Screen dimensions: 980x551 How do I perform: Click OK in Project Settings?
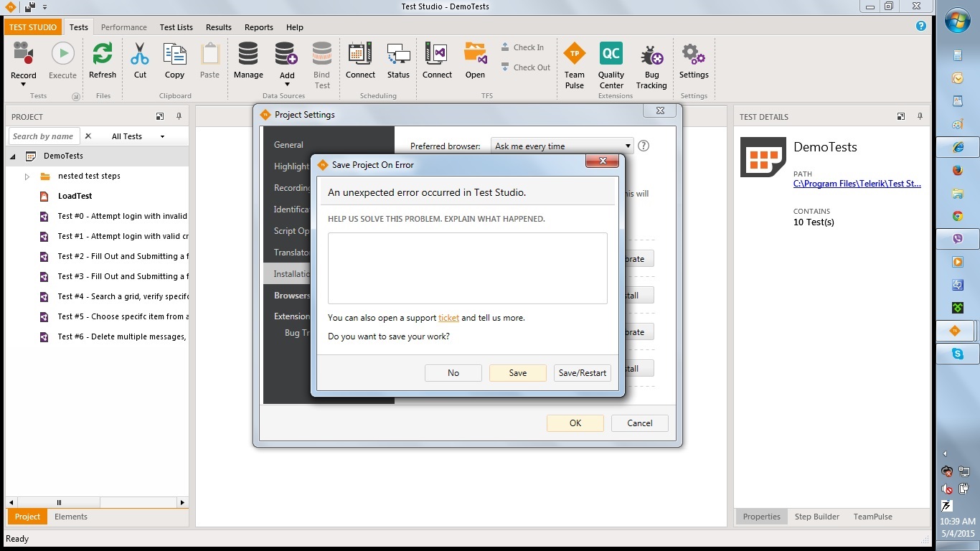coord(575,423)
